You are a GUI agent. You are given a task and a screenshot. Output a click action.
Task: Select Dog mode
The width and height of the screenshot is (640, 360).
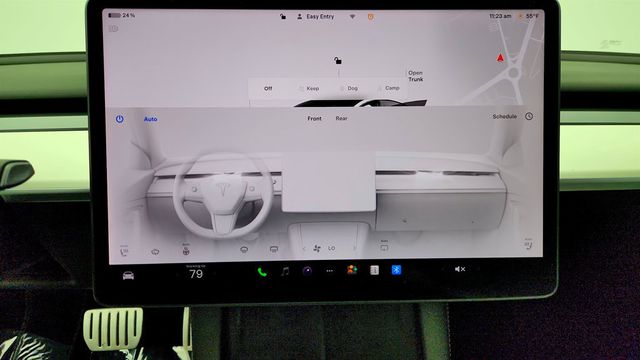point(350,88)
